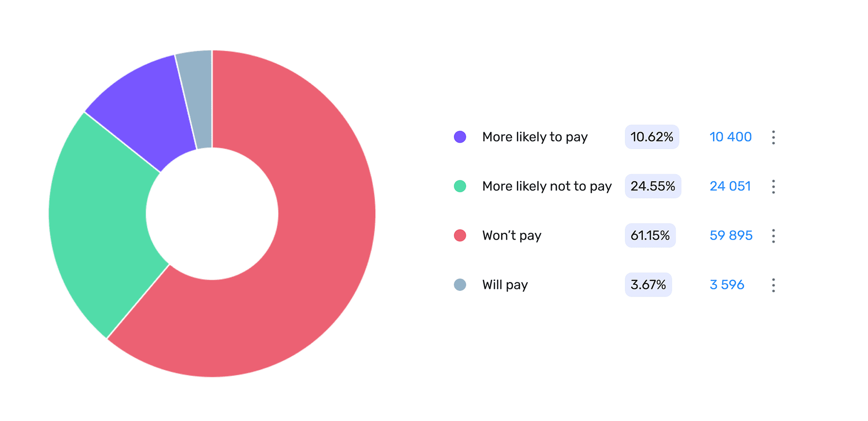This screenshot has width=868, height=421.
Task: Select the purple legend dot for 'More likely to pay'
Action: [x=460, y=137]
